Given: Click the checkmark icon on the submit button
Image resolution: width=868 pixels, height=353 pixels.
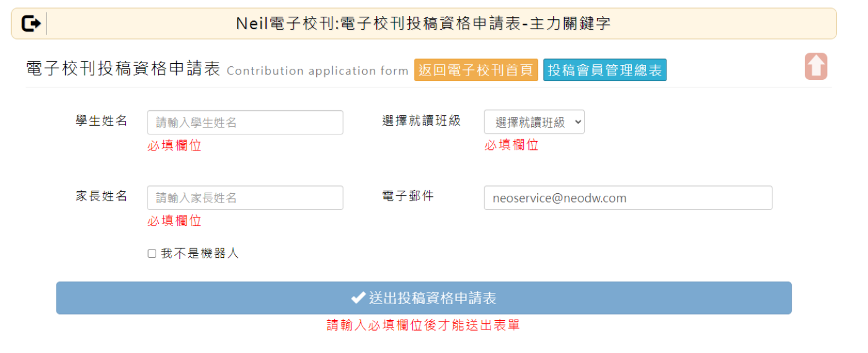Looking at the screenshot, I should [358, 298].
